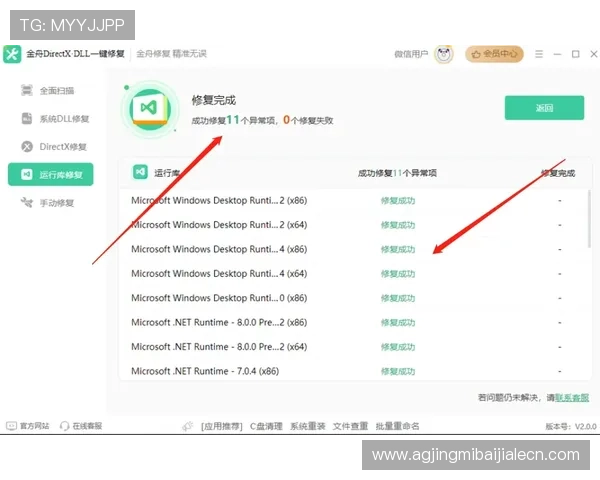The width and height of the screenshot is (600, 480).
Task: Open the hamburger menu icon
Action: [539, 54]
